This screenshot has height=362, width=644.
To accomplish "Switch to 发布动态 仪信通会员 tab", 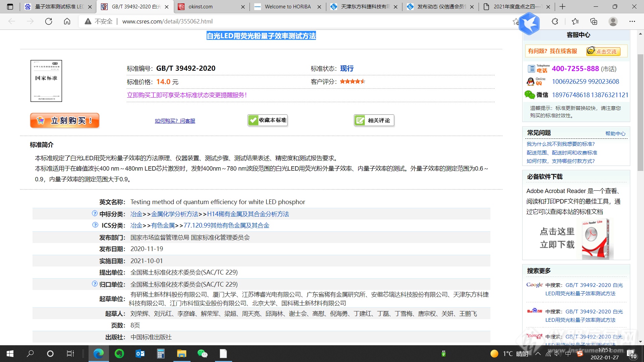I will [x=440, y=7].
